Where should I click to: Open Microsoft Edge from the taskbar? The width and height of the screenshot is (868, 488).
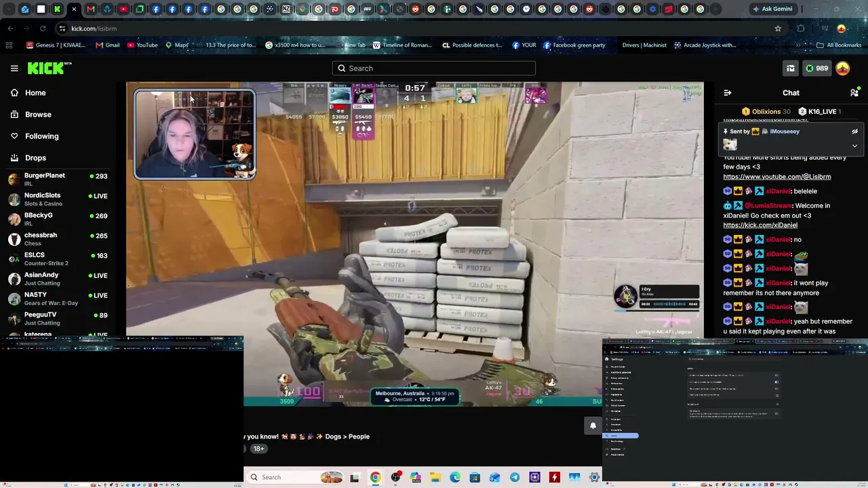455,477
